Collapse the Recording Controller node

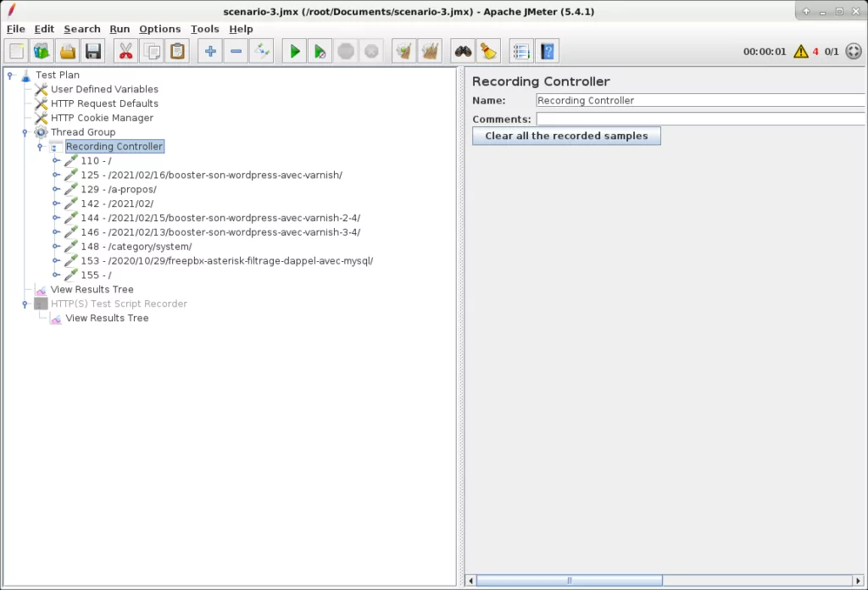[x=40, y=147]
